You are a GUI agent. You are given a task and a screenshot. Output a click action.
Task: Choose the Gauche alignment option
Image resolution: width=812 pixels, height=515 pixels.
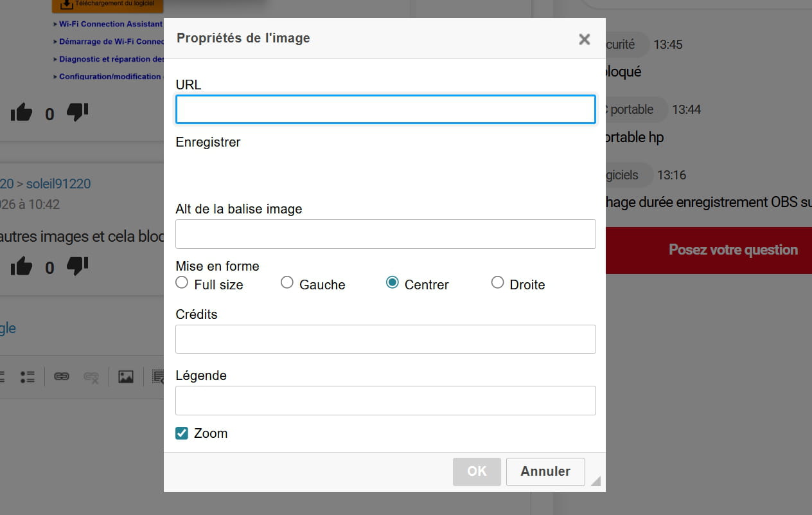tap(287, 283)
